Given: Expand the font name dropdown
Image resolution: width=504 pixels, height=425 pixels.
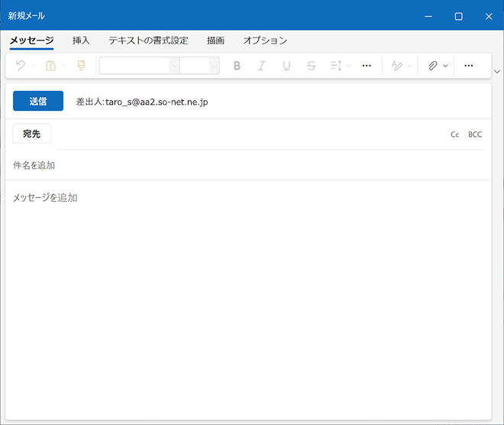Looking at the screenshot, I should [174, 66].
